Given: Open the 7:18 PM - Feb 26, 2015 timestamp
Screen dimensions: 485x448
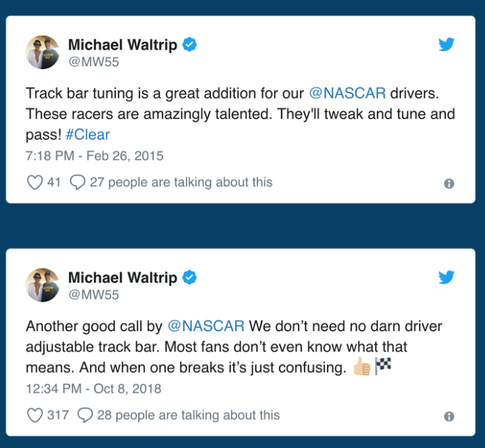Looking at the screenshot, I should click(95, 156).
